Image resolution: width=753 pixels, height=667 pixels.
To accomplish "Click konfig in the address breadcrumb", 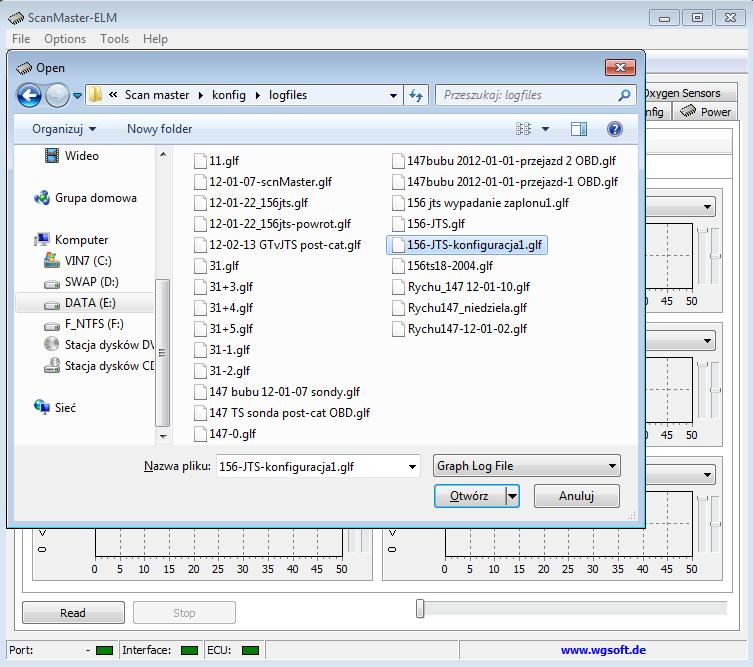I will 229,95.
